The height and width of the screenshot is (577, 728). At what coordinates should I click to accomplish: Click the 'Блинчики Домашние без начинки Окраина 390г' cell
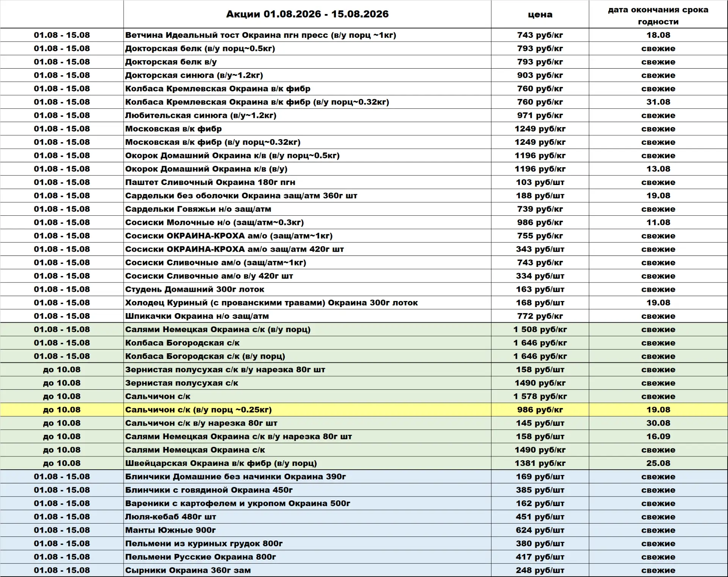[307, 477]
